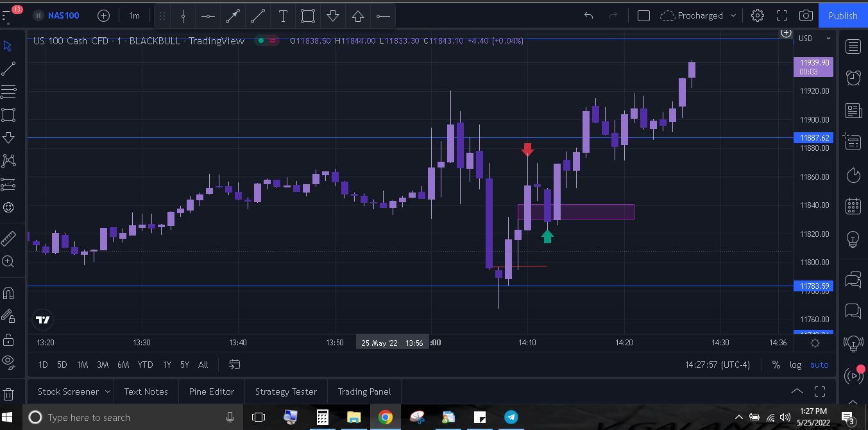
Task: Open the emoji icons tool
Action: 8,207
